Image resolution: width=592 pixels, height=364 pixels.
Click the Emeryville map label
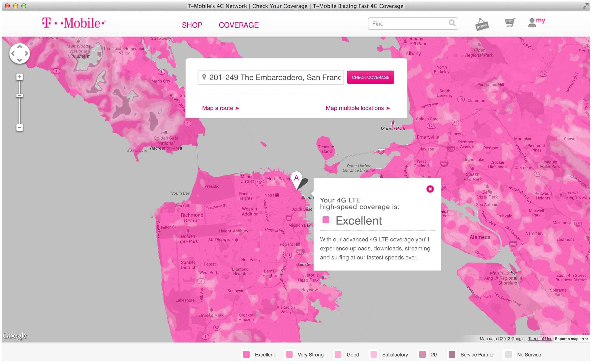pyautogui.click(x=428, y=137)
